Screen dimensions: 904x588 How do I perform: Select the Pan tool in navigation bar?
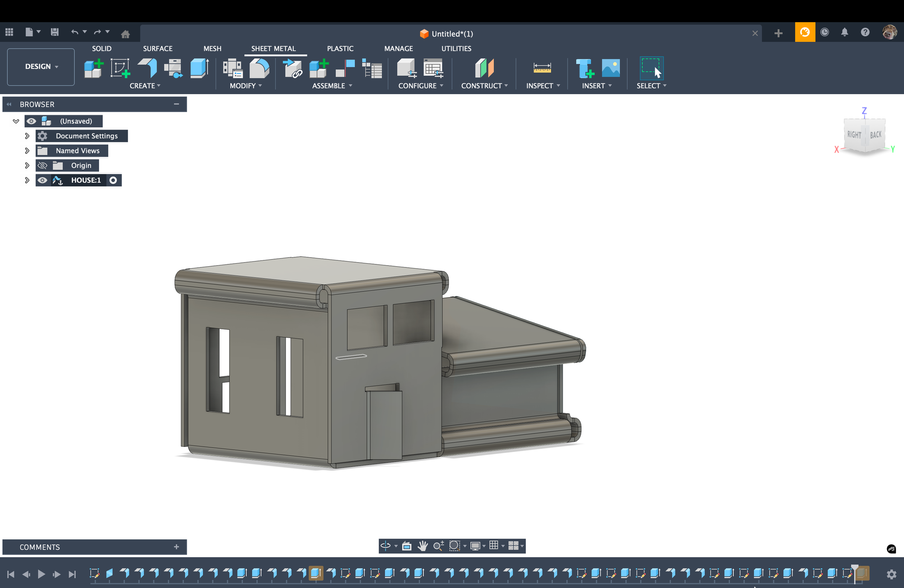pyautogui.click(x=423, y=546)
